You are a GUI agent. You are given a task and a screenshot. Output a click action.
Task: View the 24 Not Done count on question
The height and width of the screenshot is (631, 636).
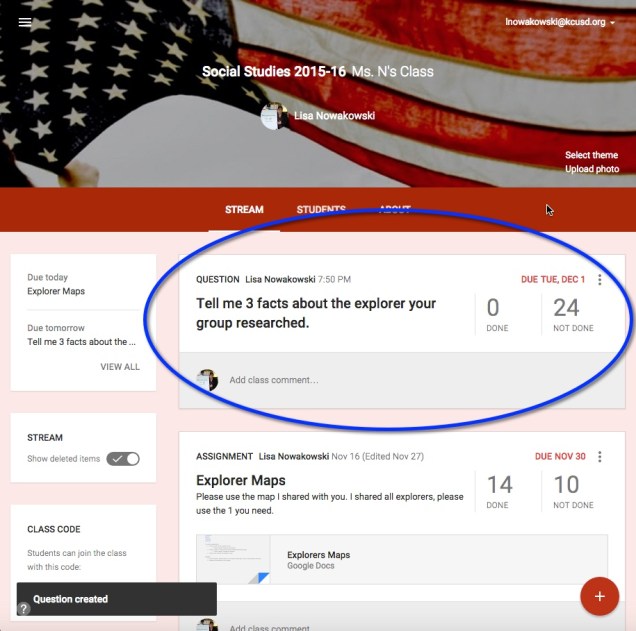click(x=573, y=315)
